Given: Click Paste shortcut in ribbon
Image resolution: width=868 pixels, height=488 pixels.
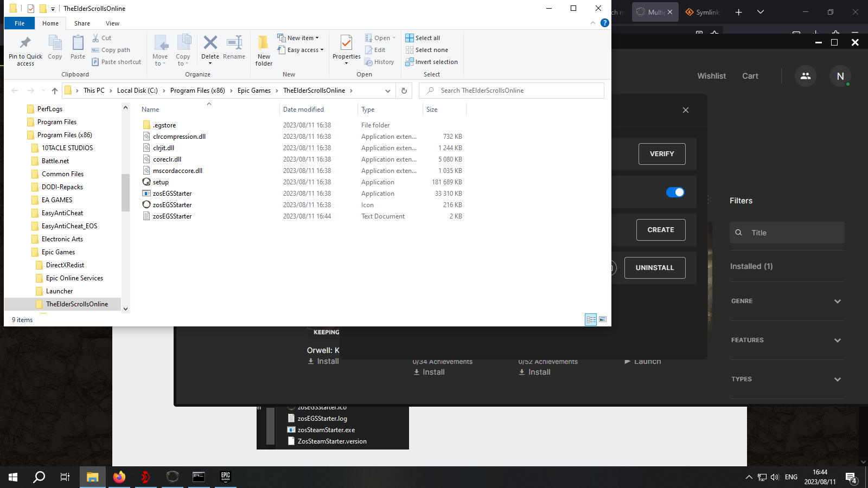Looking at the screenshot, I should pos(116,62).
